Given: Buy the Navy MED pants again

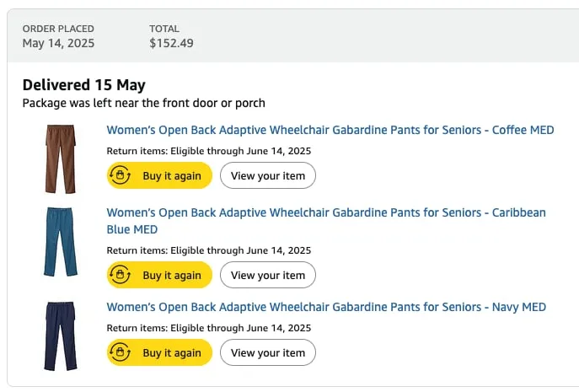Looking at the screenshot, I should pos(159,352).
